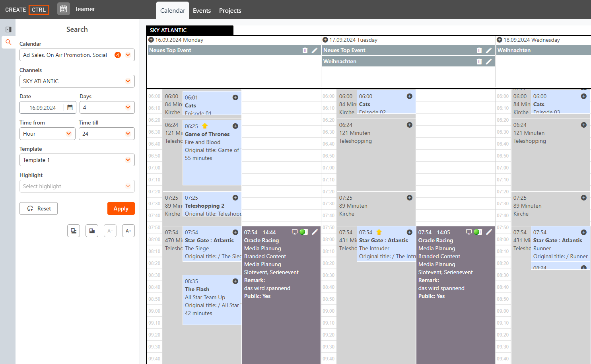The image size is (591, 364).
Task: Switch to the Projects tab
Action: 230,11
